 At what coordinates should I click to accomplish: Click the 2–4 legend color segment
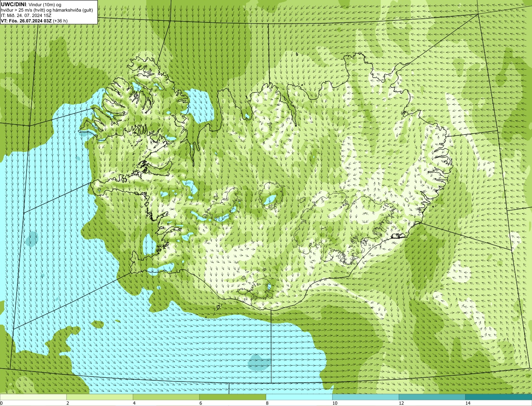(100, 397)
